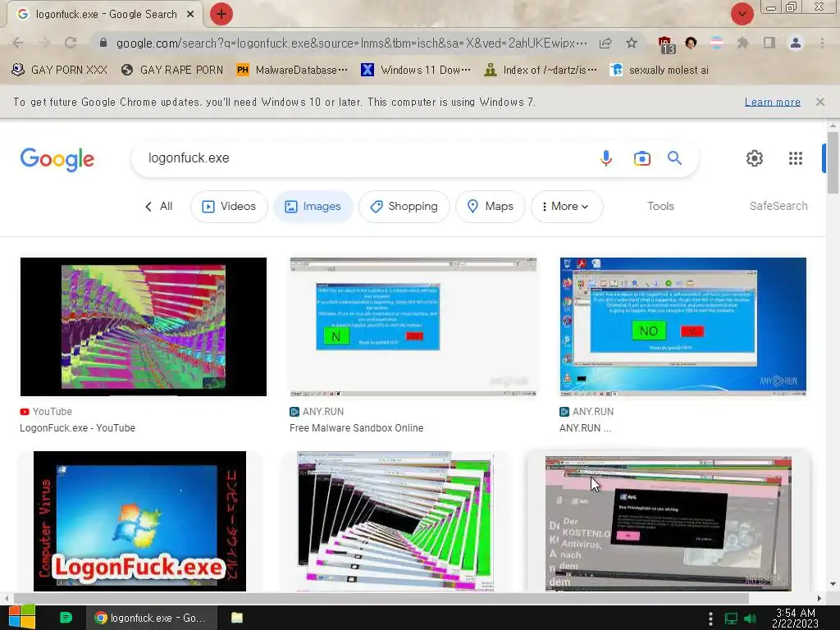Open the SafeSearch setting
Viewport: 840px width, 630px height.
(x=778, y=206)
